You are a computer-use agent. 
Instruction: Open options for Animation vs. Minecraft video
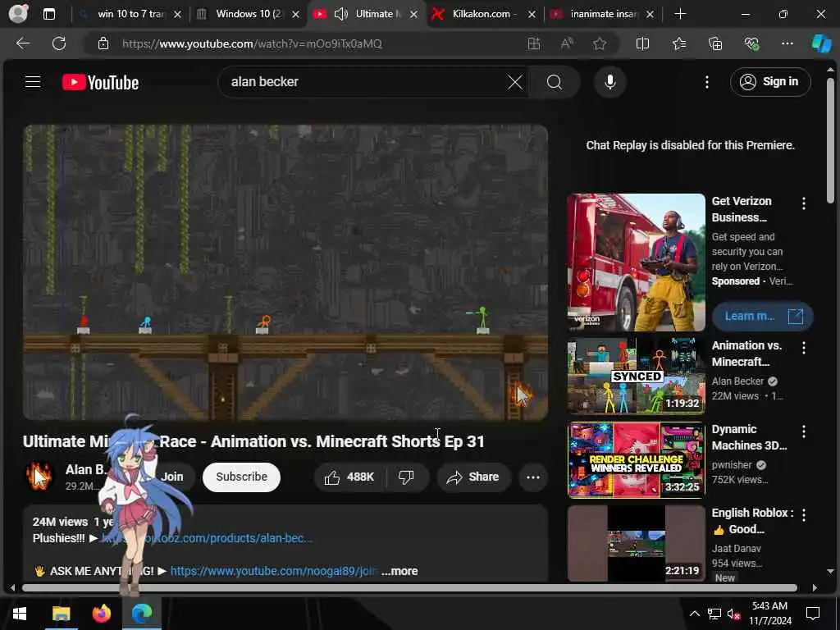click(804, 348)
